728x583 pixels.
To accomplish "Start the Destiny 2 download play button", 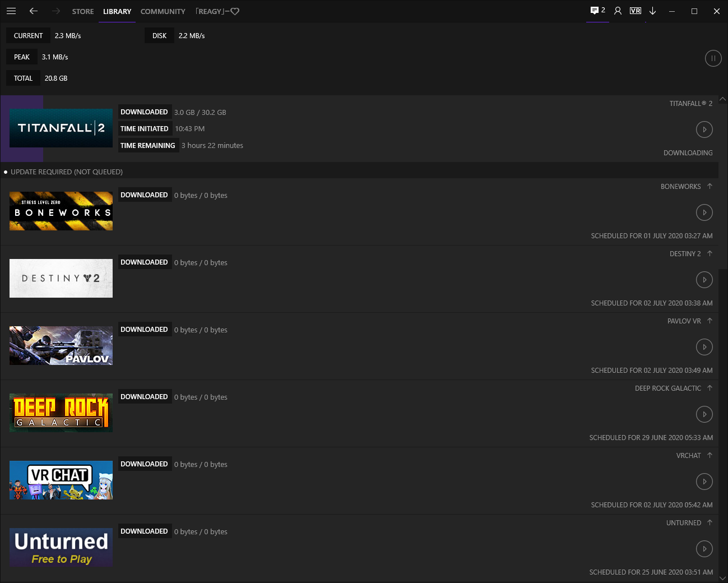I will tap(704, 280).
